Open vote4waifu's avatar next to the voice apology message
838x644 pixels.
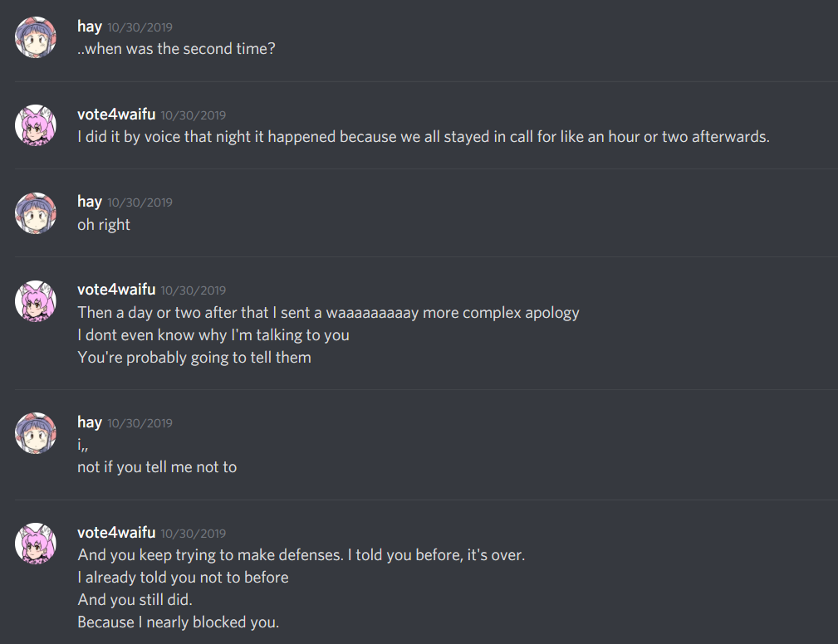tap(36, 125)
